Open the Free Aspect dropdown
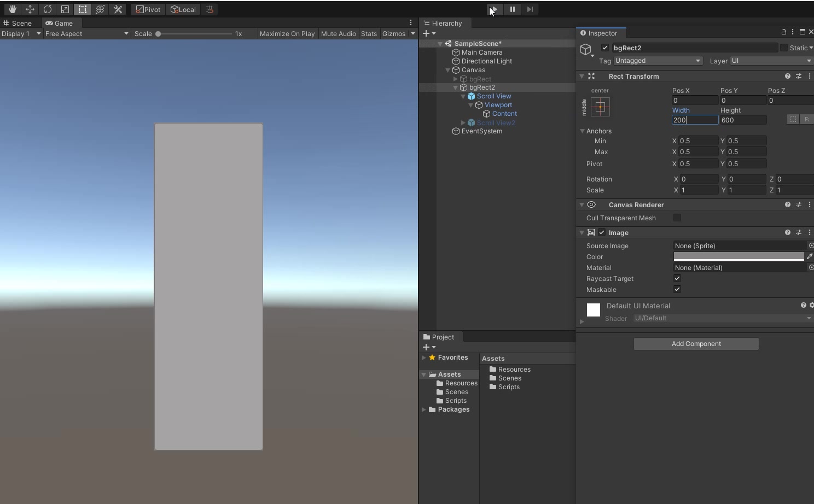The height and width of the screenshot is (504, 814). tap(86, 34)
